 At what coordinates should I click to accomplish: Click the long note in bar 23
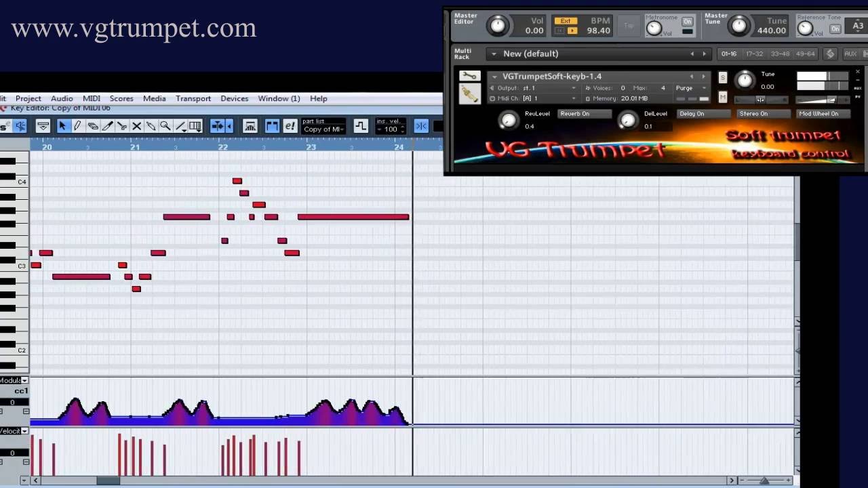tap(353, 217)
